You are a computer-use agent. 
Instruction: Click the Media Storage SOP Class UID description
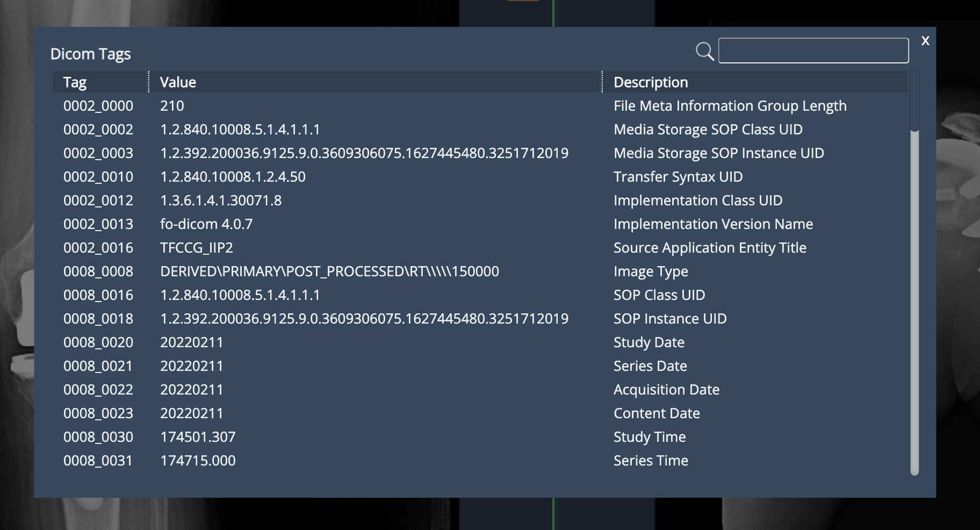click(708, 130)
